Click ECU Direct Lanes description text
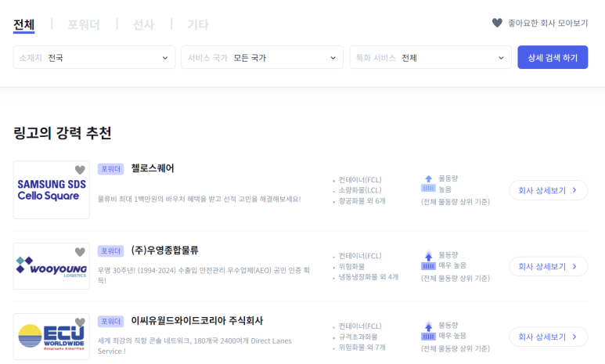 coord(194,346)
